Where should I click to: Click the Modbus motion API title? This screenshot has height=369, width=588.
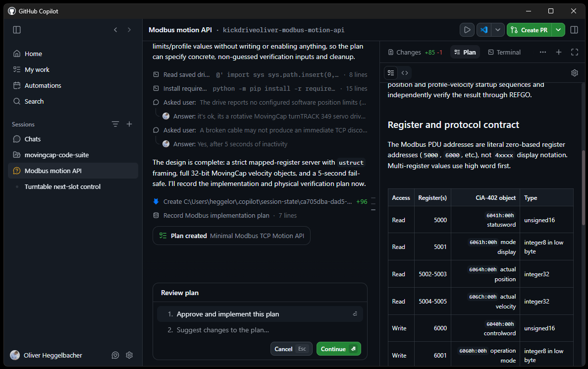point(180,30)
